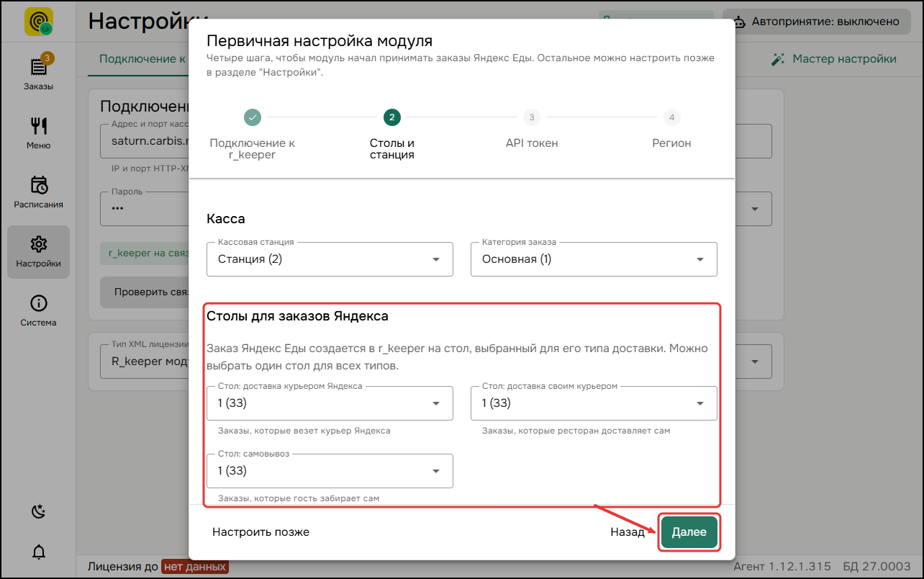This screenshot has height=579, width=924.
Task: Expand the Стол: доставка своим курьером dropdown
Action: click(x=594, y=403)
